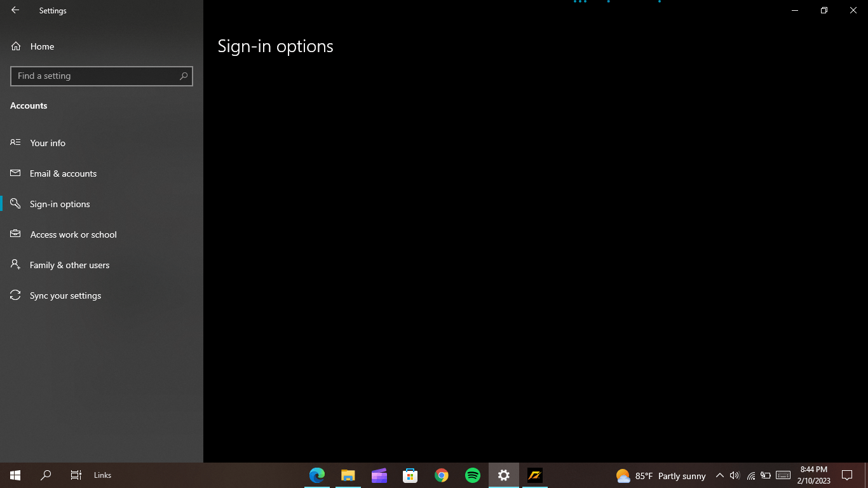Open Task View from the taskbar
This screenshot has width=868, height=488.
pyautogui.click(x=76, y=475)
